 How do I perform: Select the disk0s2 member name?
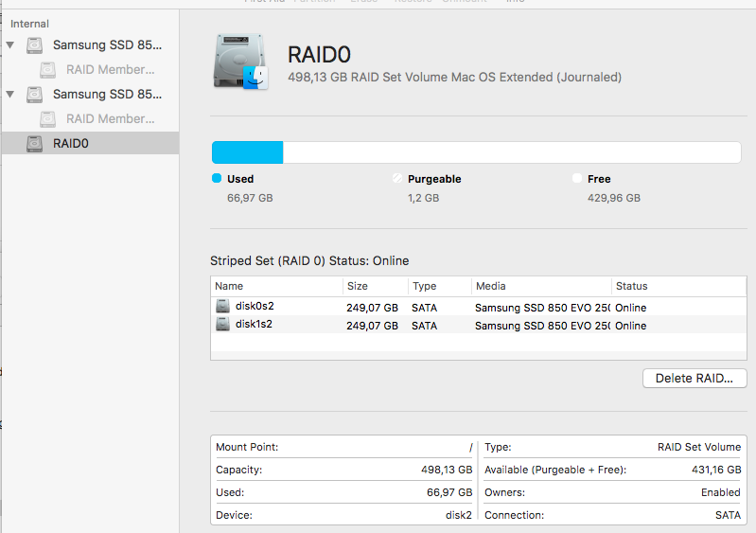255,306
